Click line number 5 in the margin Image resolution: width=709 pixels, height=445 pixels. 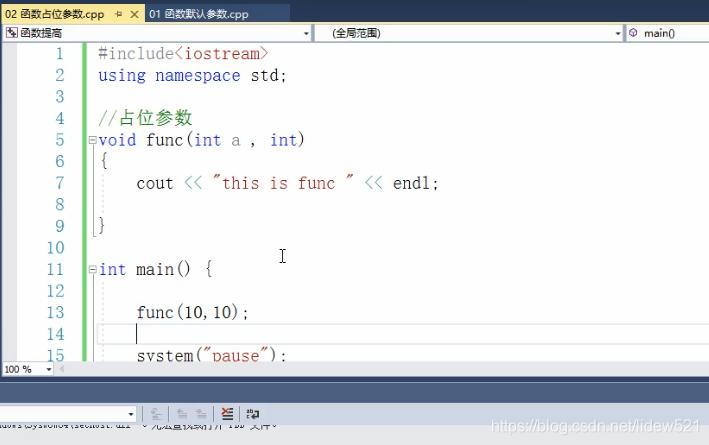(60, 140)
